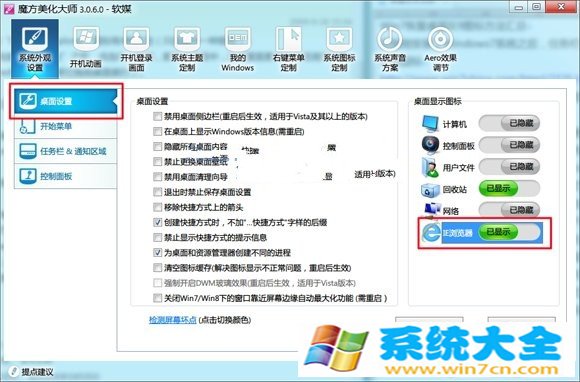Toggle IE浏览器 switch showing 已显示
Screen dimensions: 580x382
(509, 232)
